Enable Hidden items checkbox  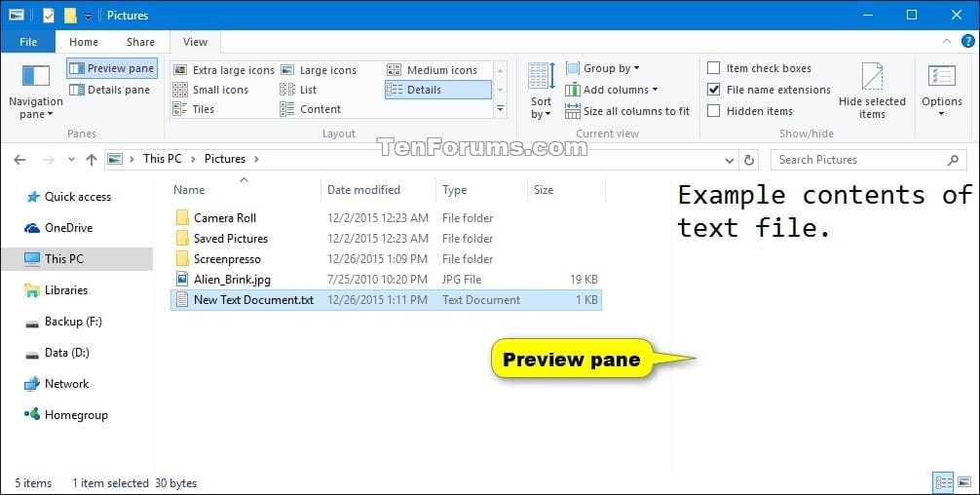coord(713,111)
